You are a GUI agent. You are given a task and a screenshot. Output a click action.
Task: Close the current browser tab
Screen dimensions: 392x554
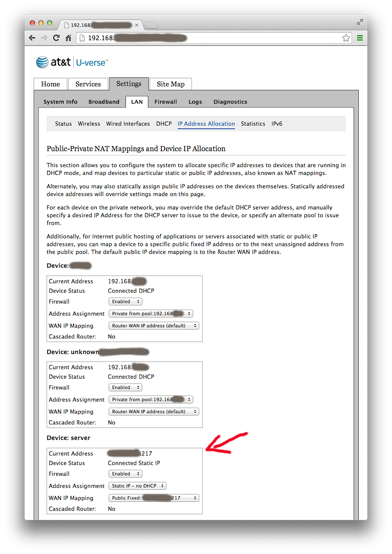(137, 25)
